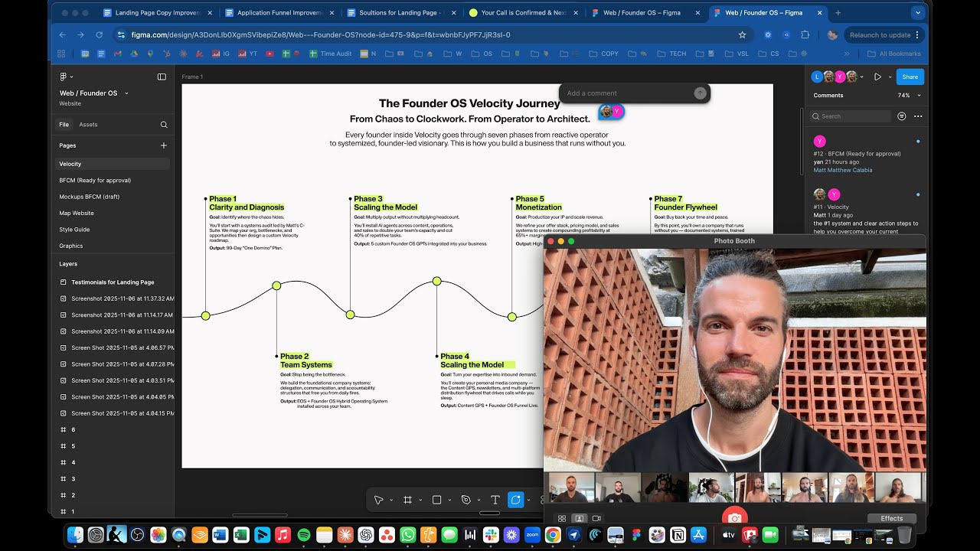Select the Pen tool

465,500
